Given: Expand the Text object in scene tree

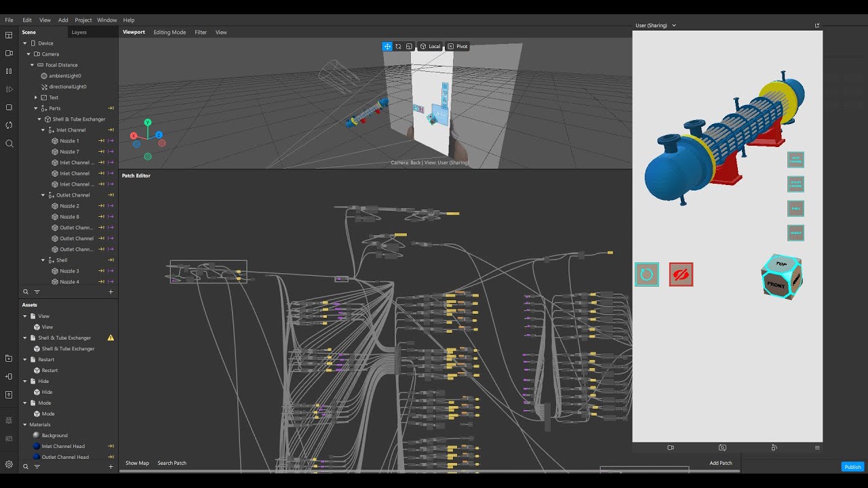Looking at the screenshot, I should (x=36, y=98).
